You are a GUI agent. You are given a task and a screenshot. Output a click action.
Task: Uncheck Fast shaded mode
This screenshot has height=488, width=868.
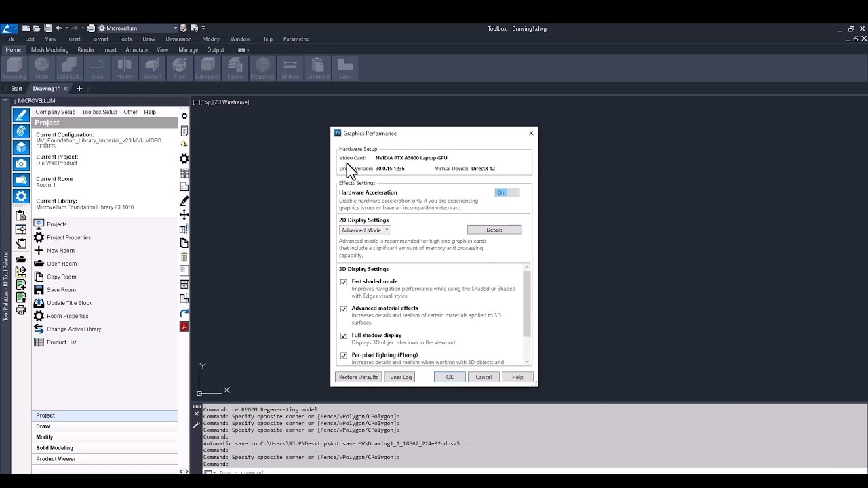click(x=344, y=282)
